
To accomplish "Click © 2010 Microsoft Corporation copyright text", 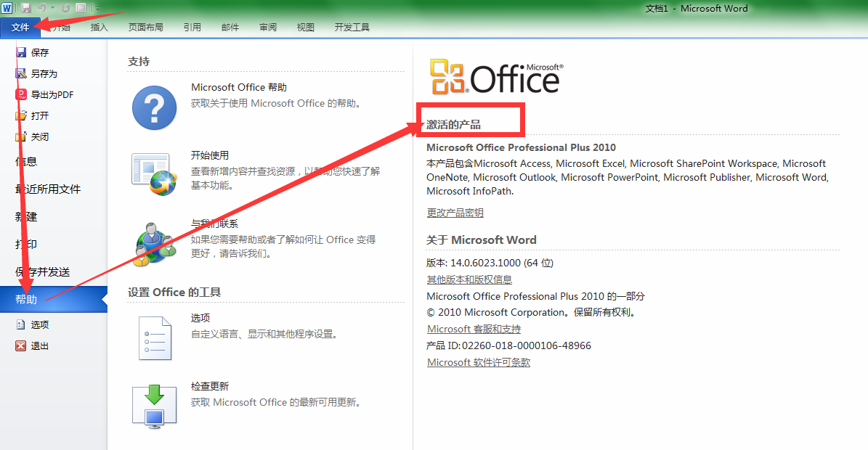I will (x=532, y=312).
